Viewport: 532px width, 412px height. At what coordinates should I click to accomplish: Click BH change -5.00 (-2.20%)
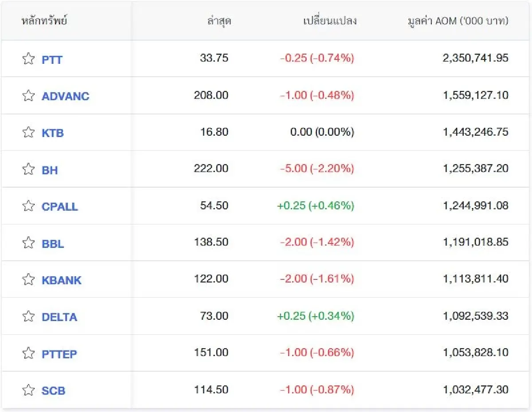317,169
